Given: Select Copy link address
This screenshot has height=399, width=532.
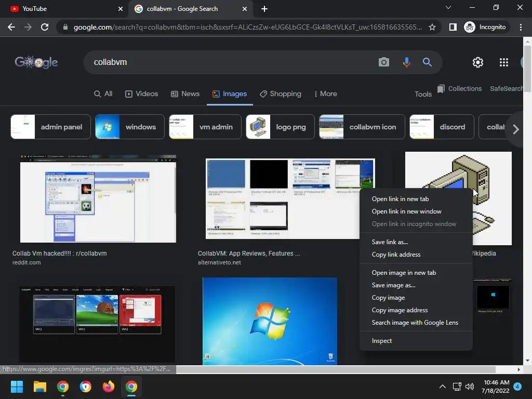Looking at the screenshot, I should [x=416, y=255].
